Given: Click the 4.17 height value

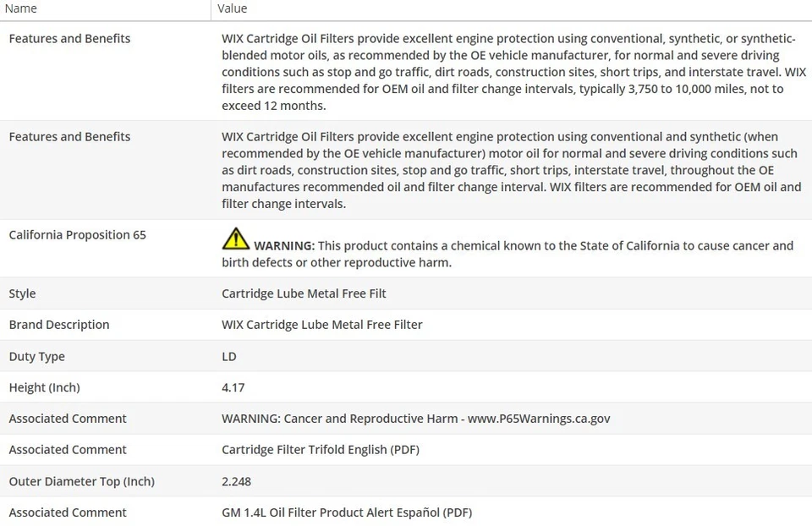Looking at the screenshot, I should click(x=233, y=387).
